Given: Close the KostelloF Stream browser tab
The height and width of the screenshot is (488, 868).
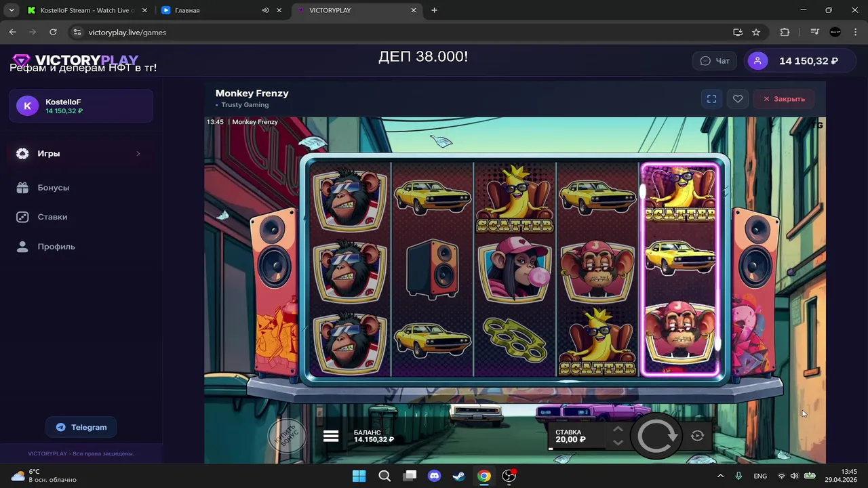Looking at the screenshot, I should tap(144, 10).
